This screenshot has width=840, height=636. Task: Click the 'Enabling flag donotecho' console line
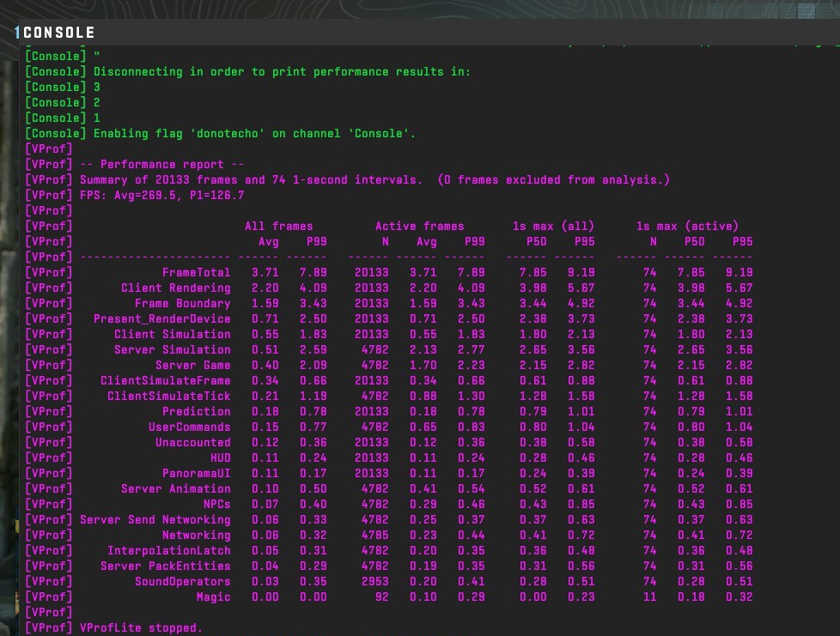220,134
